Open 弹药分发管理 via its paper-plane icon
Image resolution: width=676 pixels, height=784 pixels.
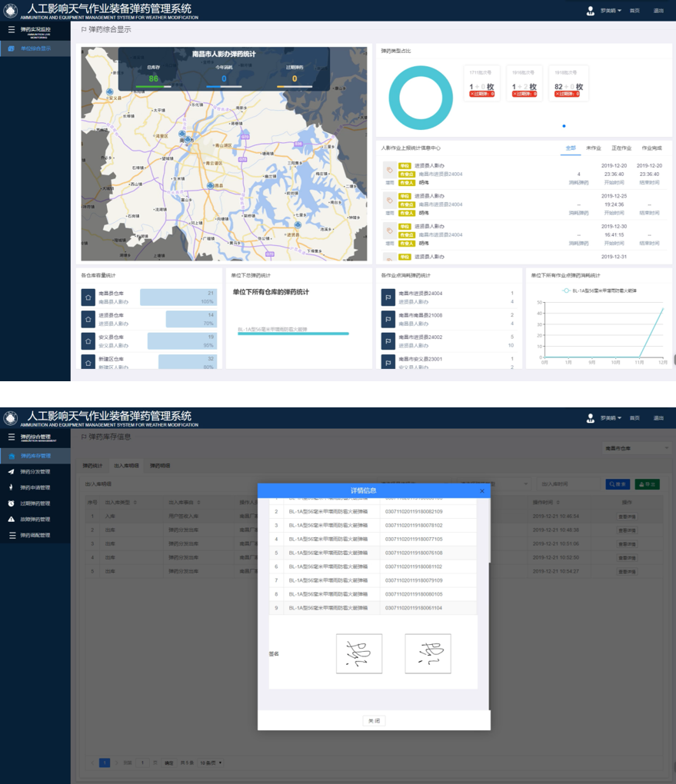(x=11, y=472)
